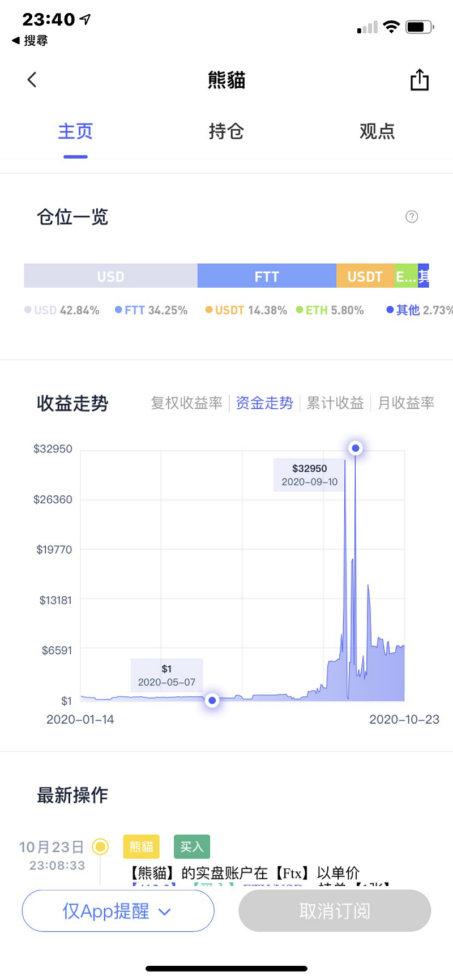Screen dimensions: 453x980
Task: Switch to the 主页 tab
Action: [x=75, y=131]
